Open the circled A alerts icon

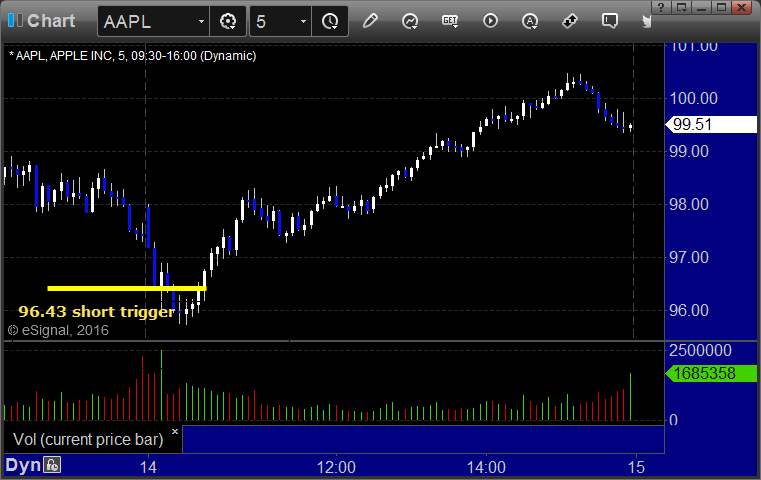click(530, 21)
